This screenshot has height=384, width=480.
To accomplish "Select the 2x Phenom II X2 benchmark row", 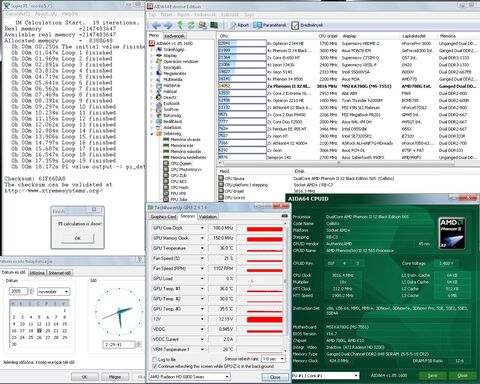I will (348, 86).
